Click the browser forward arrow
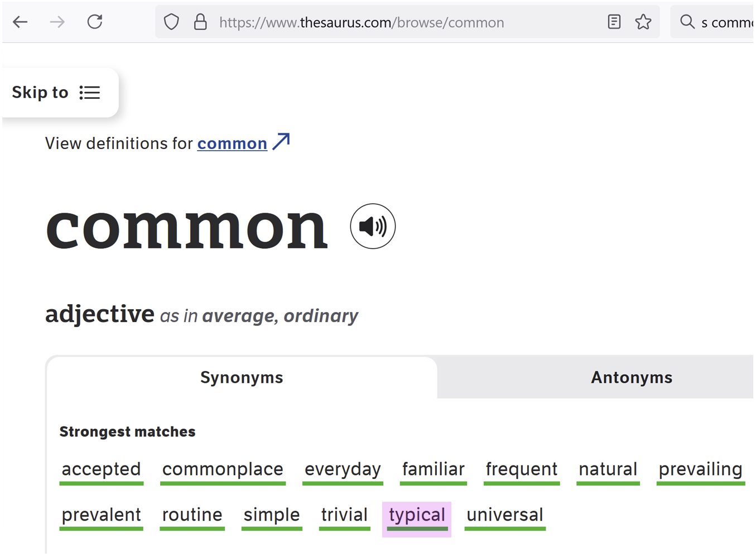The height and width of the screenshot is (557, 756). click(57, 22)
